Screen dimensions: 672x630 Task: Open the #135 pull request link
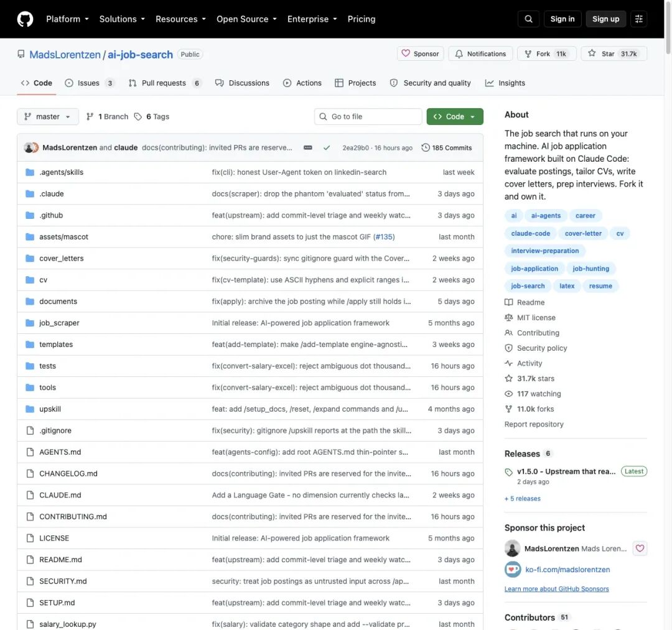click(384, 237)
